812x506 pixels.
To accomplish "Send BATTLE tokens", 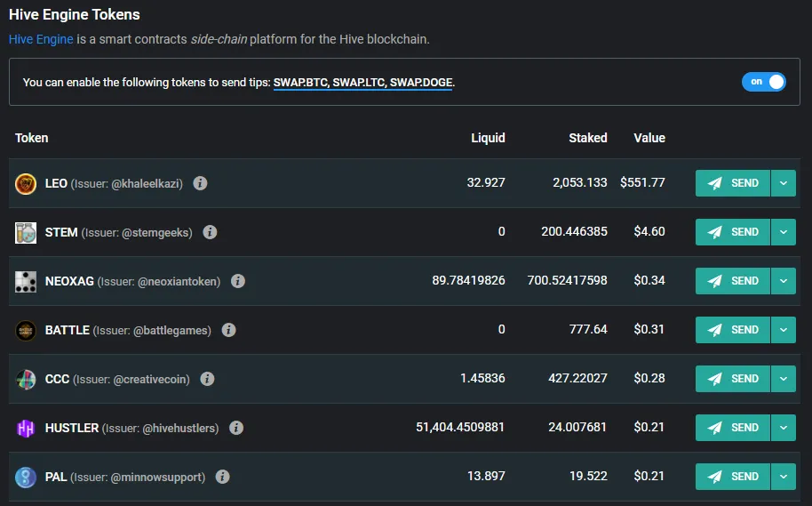I will pyautogui.click(x=733, y=330).
